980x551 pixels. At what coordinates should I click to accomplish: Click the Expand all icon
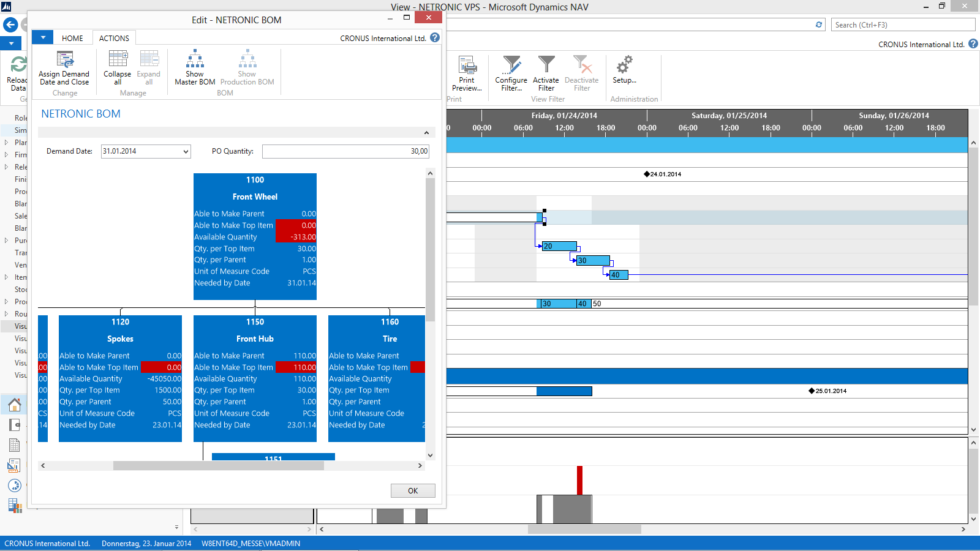click(149, 59)
